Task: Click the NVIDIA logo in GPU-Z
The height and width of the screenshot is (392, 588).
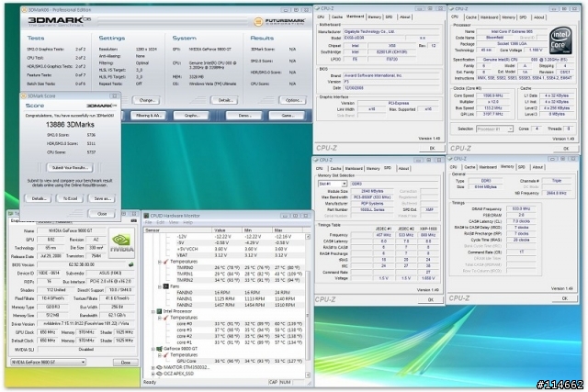Action: [x=122, y=243]
